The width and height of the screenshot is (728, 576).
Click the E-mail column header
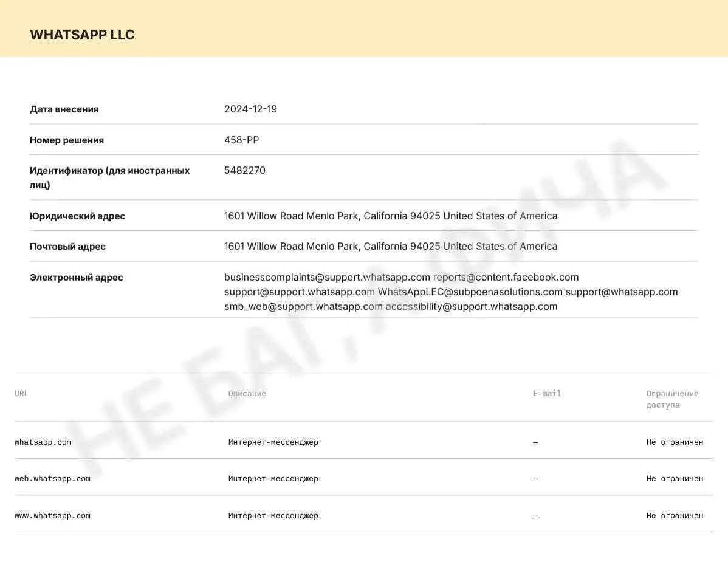coord(547,394)
